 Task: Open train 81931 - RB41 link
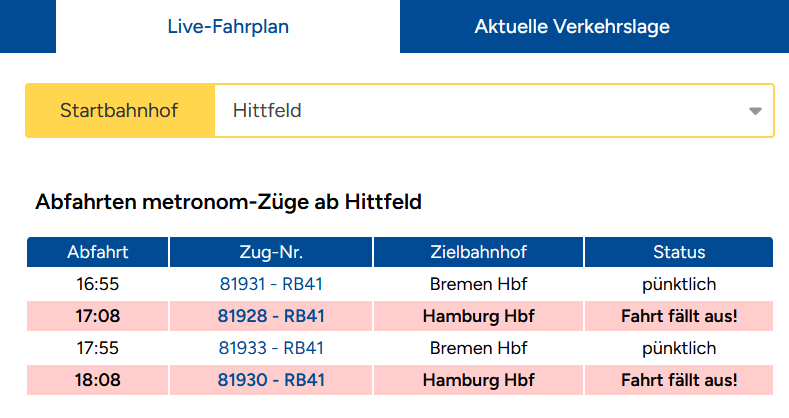tap(271, 284)
